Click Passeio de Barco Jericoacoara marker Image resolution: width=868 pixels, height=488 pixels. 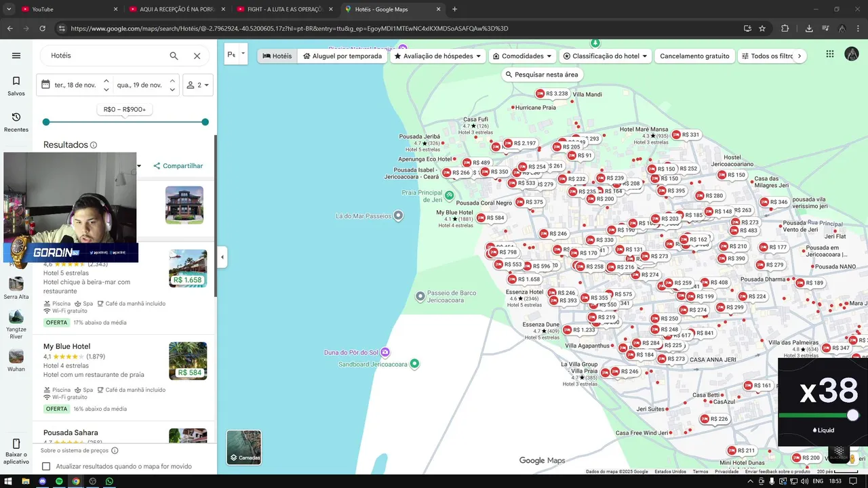(420, 296)
